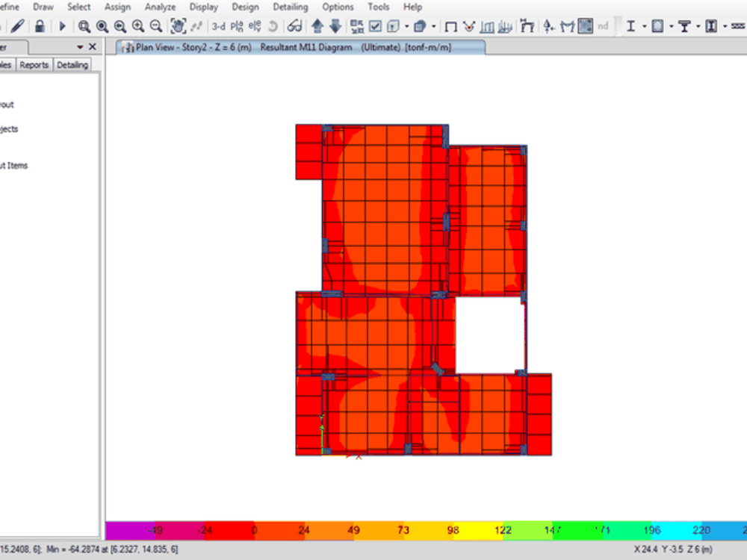Image resolution: width=747 pixels, height=560 pixels.
Task: Display Frame Forces diagram icon
Action: click(487, 27)
